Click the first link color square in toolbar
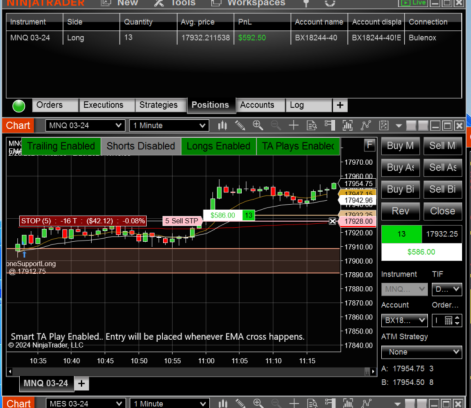Viewport: 471px width, 408px height. (x=411, y=126)
